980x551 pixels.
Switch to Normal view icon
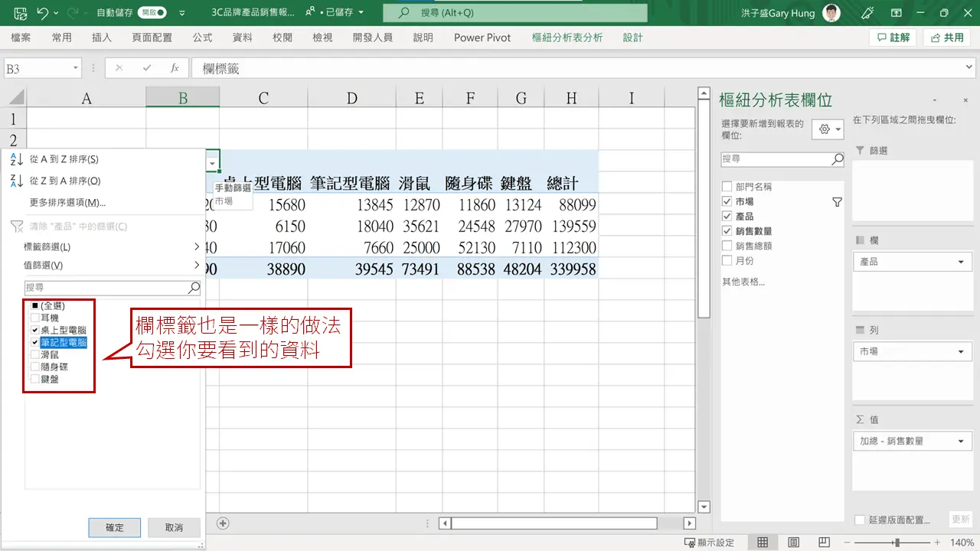pyautogui.click(x=763, y=543)
